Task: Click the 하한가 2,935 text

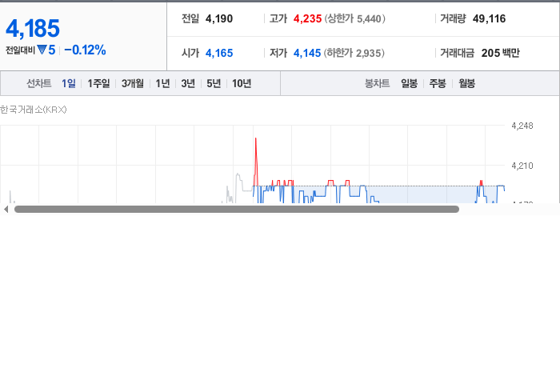Action: [x=354, y=53]
